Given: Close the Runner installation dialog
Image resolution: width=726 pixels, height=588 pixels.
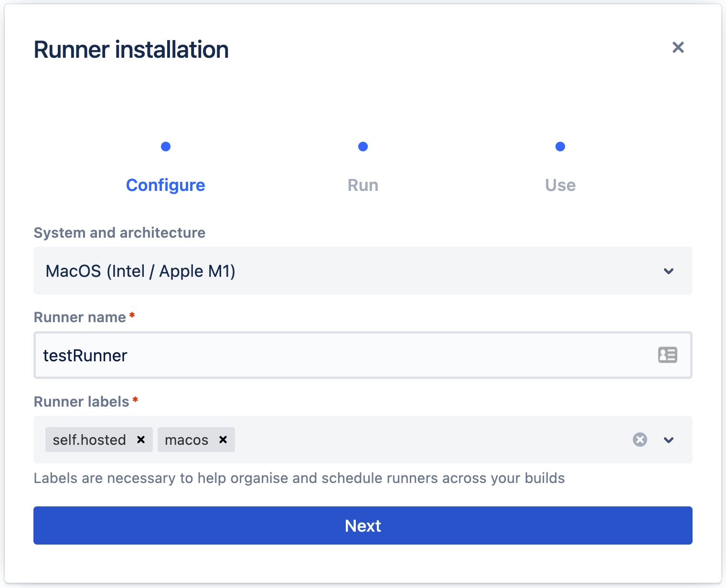Looking at the screenshot, I should point(678,47).
